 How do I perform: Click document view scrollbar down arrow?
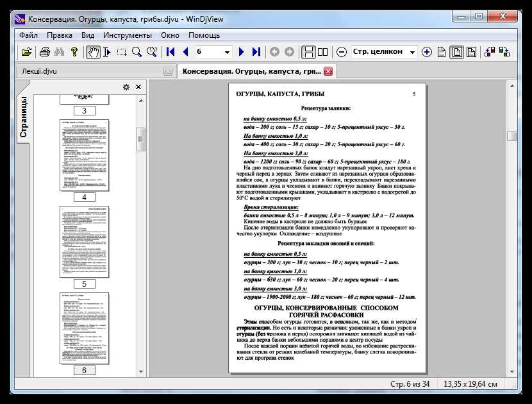click(x=512, y=371)
